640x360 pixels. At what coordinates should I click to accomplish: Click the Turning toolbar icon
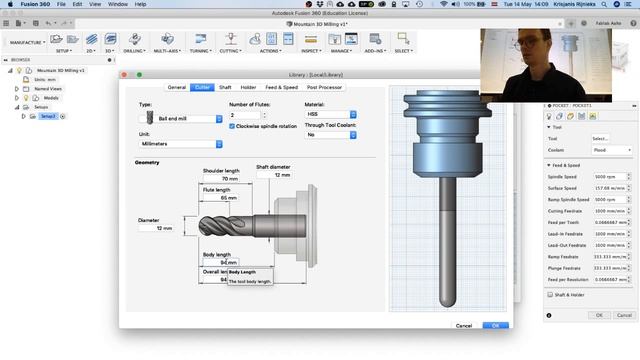(200, 39)
